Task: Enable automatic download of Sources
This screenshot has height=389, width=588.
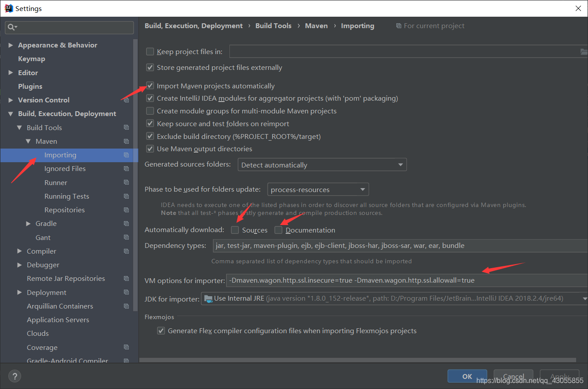Action: (x=235, y=230)
